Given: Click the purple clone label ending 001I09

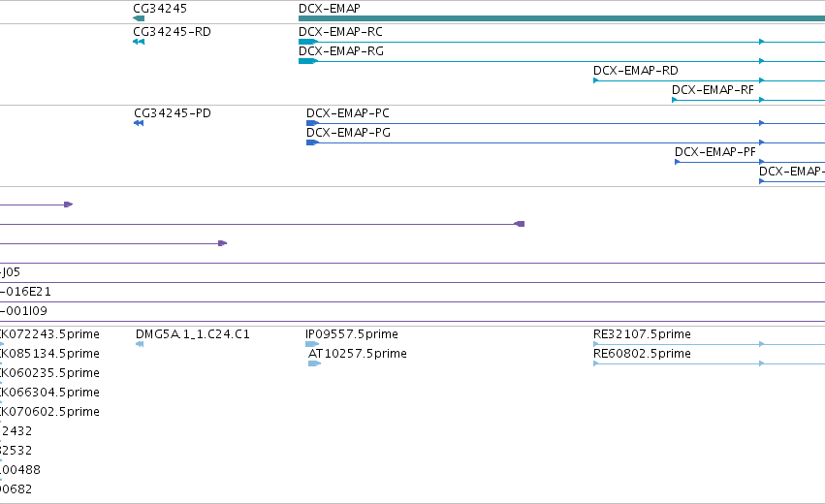Looking at the screenshot, I should pyautogui.click(x=23, y=311).
